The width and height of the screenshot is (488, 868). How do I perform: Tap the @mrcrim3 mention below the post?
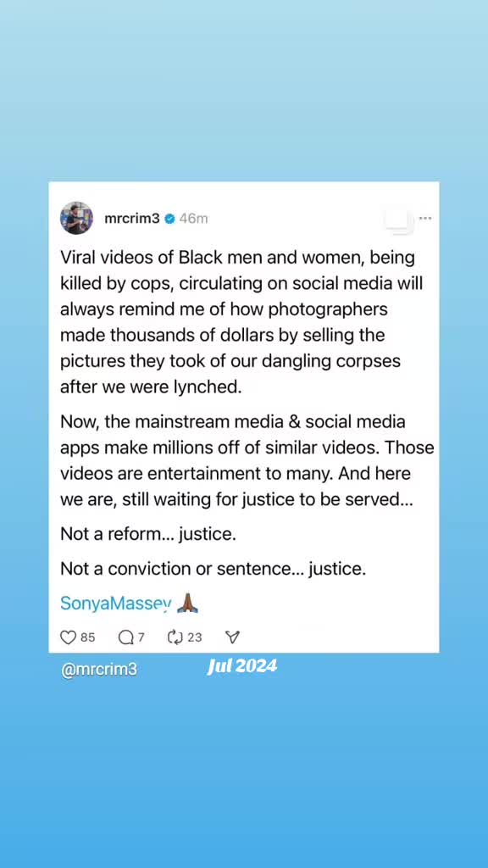99,670
